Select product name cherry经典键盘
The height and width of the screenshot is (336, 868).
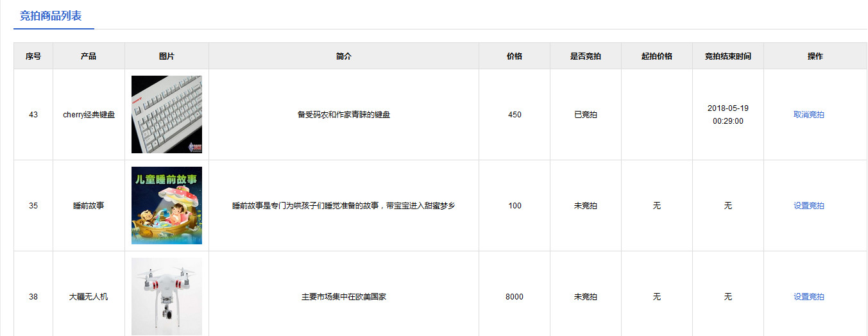[89, 115]
